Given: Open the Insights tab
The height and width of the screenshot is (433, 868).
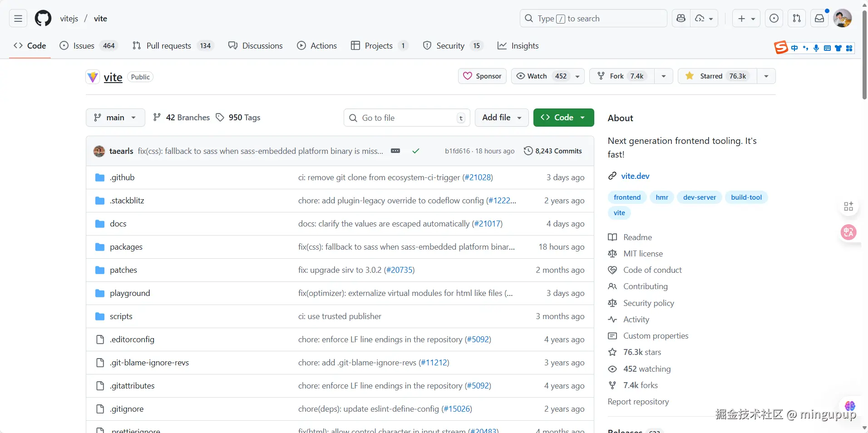Looking at the screenshot, I should (518, 46).
